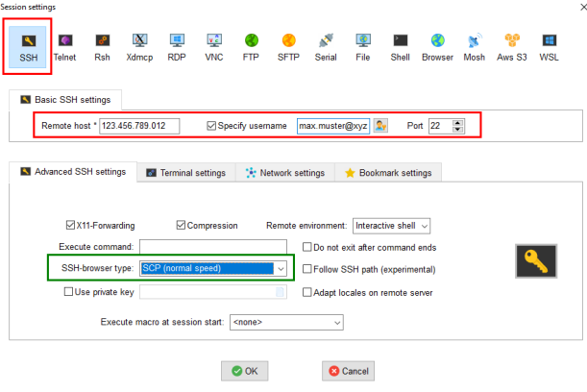Decrease the Port number with down arrow
The height and width of the screenshot is (392, 587).
457,129
